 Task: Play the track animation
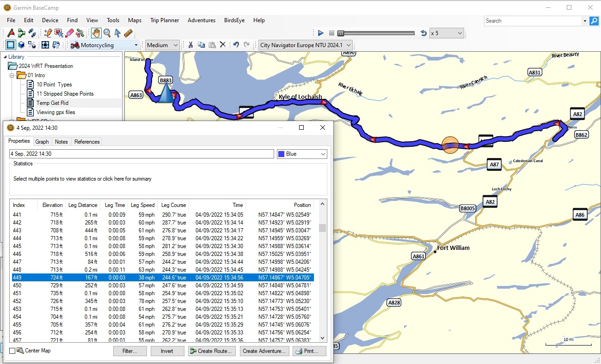point(321,33)
